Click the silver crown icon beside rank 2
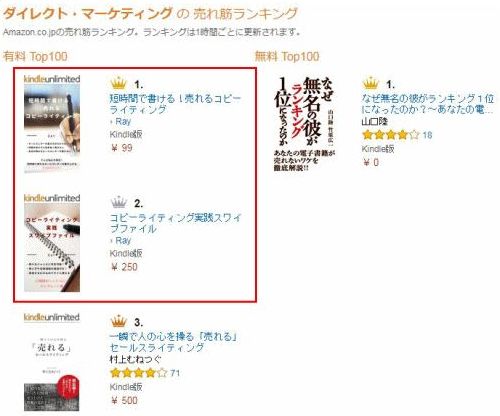Screen dimensions: 500x416 [x=119, y=202]
